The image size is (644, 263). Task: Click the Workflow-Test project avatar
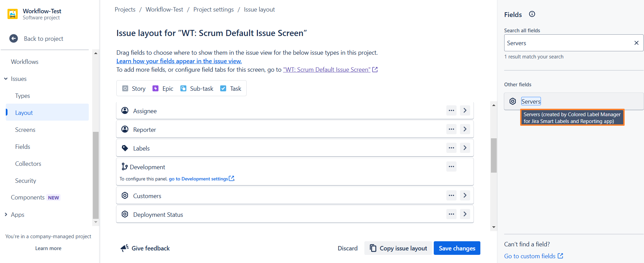tap(13, 14)
